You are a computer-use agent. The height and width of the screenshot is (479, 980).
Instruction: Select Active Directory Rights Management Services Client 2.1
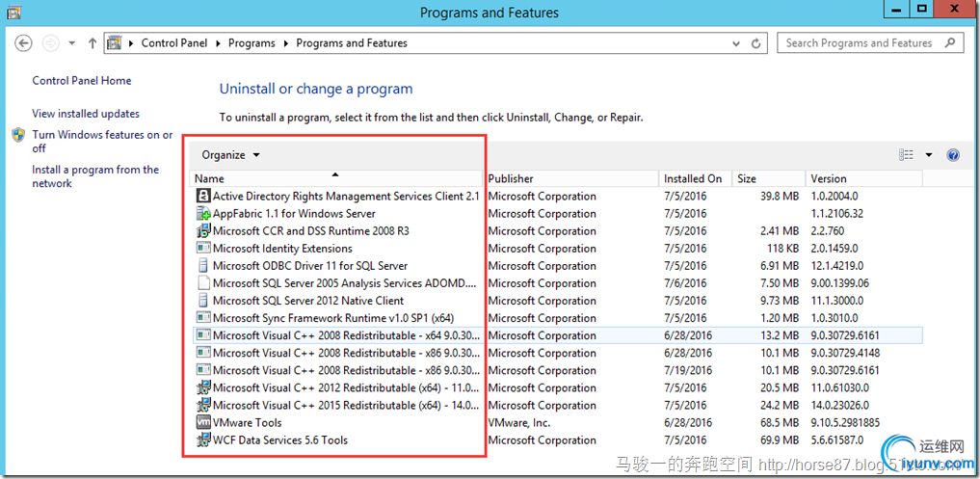pos(346,196)
